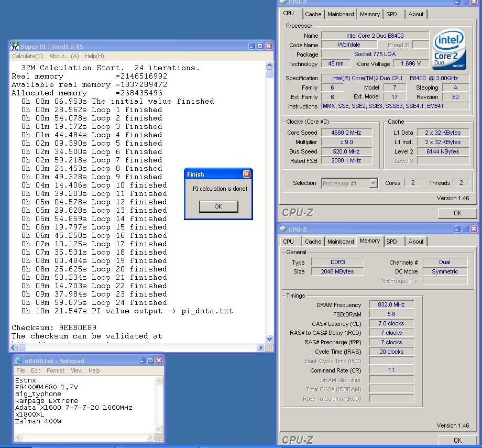Click the Notepad title bar icon
482x448 pixels.
18,360
